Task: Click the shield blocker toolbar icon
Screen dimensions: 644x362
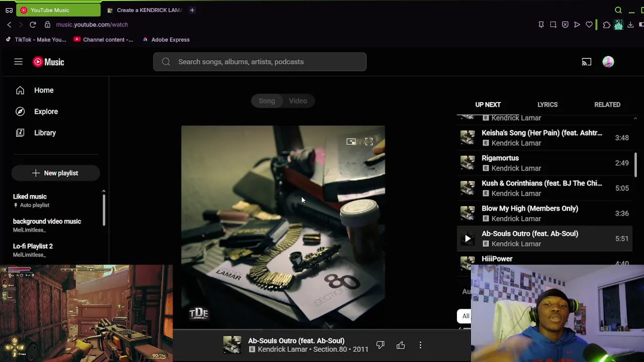Action: tap(565, 25)
